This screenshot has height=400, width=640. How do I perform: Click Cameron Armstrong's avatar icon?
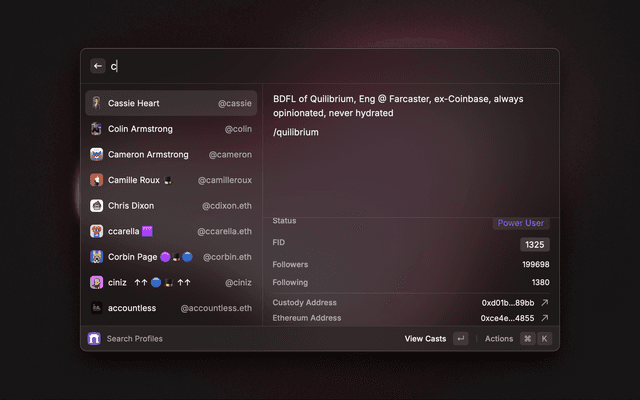point(96,154)
